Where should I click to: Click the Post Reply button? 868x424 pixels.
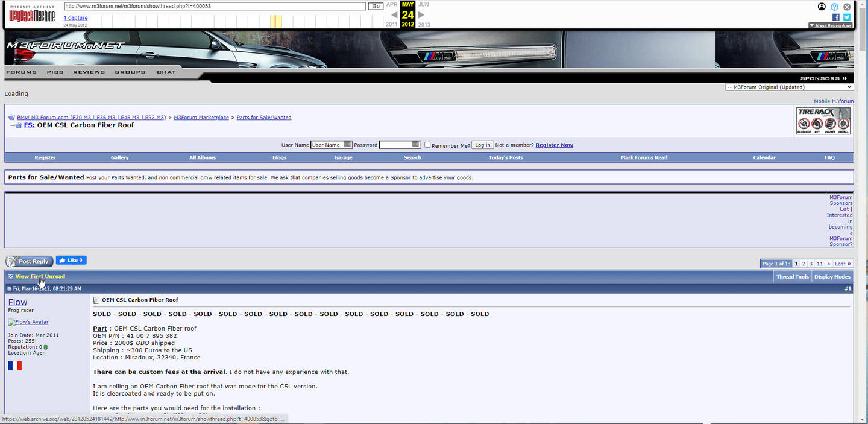tap(30, 261)
